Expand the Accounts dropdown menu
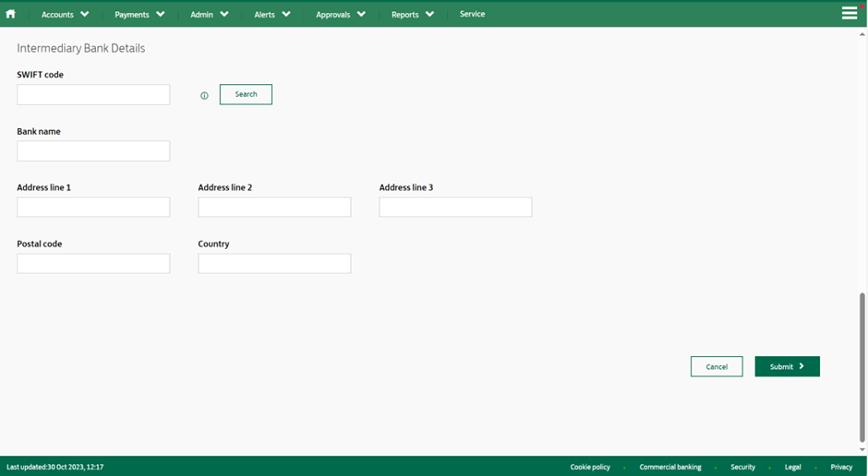Image resolution: width=868 pixels, height=476 pixels. [65, 15]
